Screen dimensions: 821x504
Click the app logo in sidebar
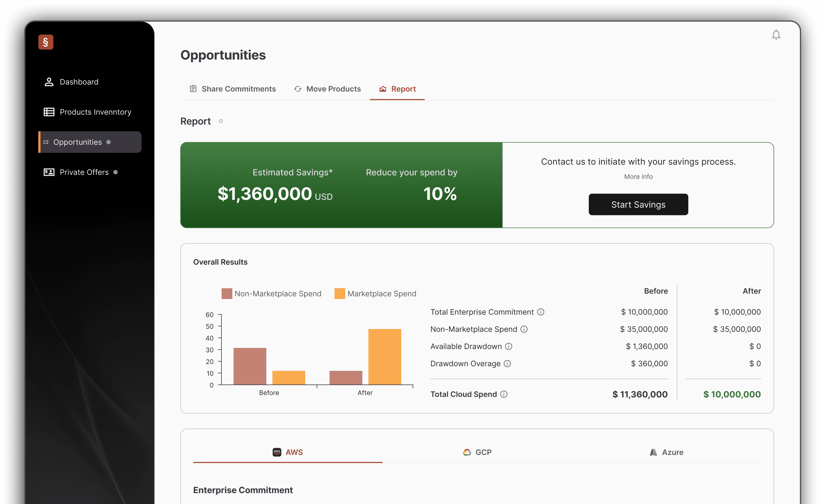click(46, 42)
